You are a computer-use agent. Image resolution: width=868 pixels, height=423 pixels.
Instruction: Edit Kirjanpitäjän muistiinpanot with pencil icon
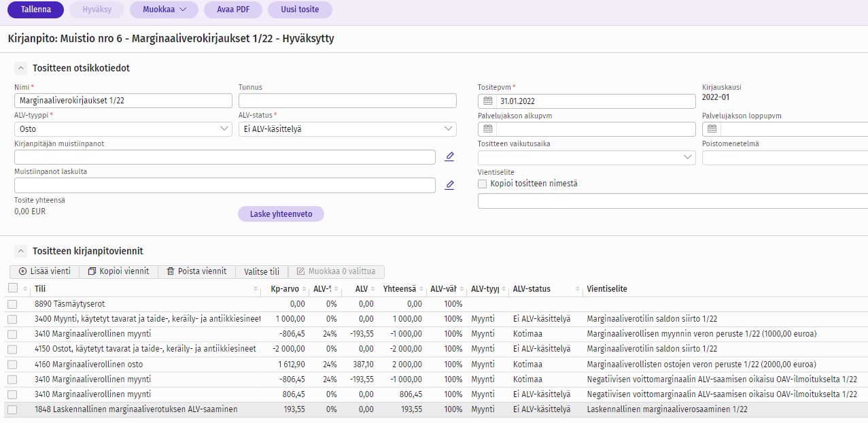[x=449, y=157]
